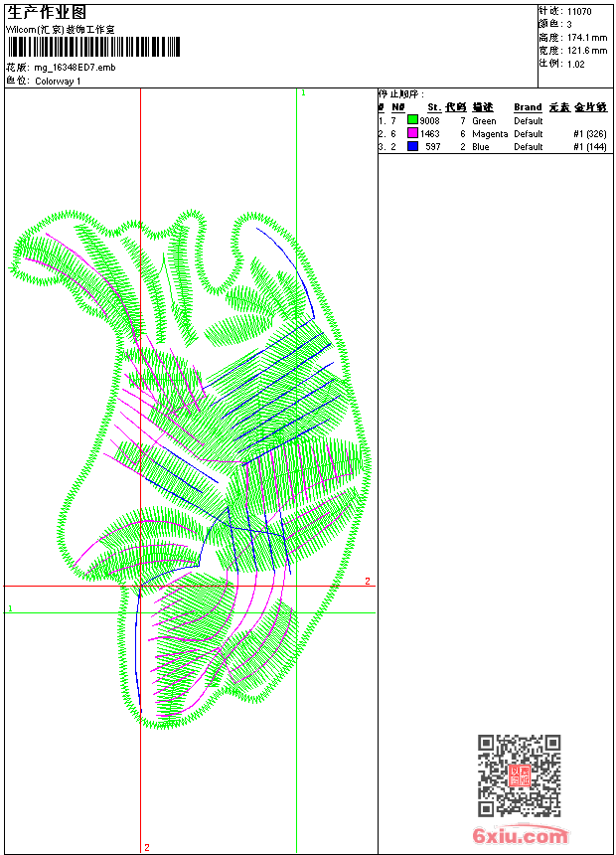Click the red marker 2 on the right guide line
The image size is (616, 855).
point(367,582)
